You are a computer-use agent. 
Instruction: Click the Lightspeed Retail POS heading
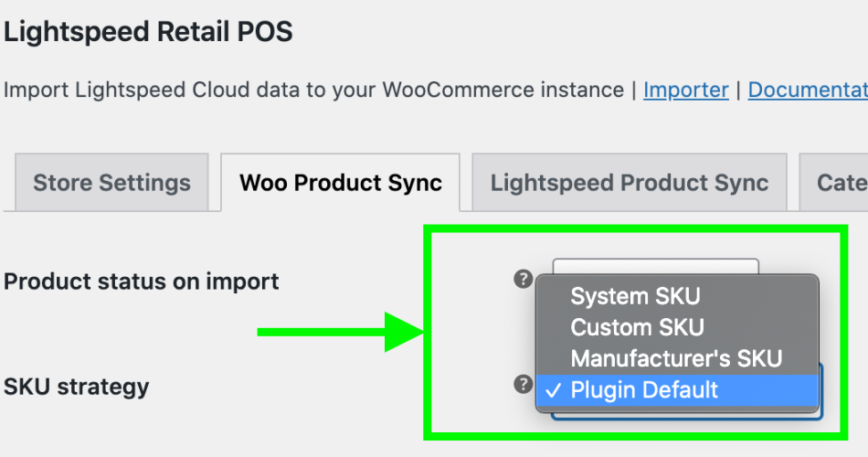pyautogui.click(x=148, y=32)
